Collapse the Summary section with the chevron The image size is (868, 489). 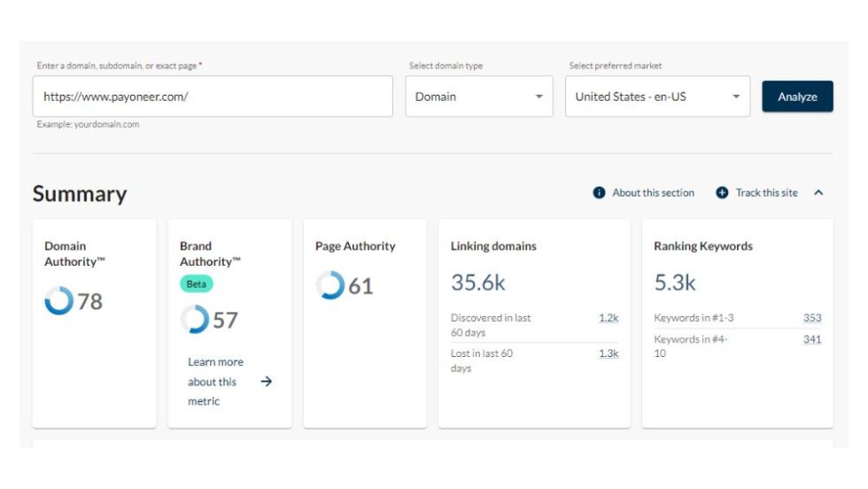point(818,193)
